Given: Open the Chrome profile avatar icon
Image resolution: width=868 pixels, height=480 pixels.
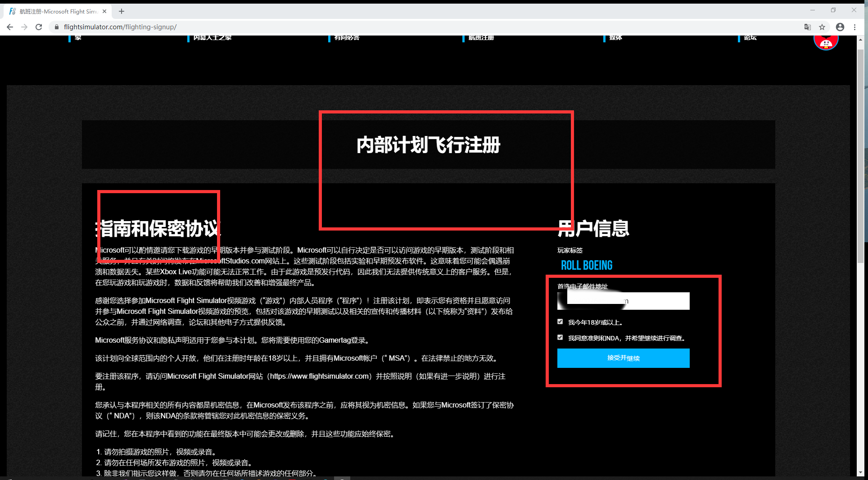Looking at the screenshot, I should point(839,27).
